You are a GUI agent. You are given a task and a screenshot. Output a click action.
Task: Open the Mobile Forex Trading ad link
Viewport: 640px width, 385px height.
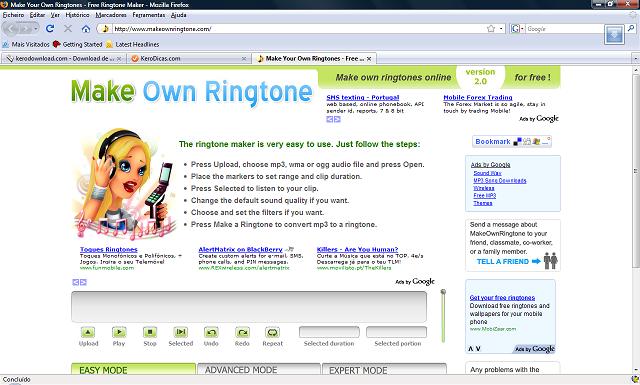coord(478,98)
